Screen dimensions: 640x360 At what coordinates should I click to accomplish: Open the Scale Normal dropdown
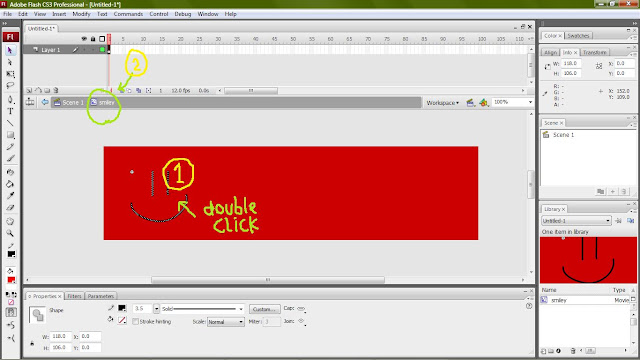coord(226,322)
